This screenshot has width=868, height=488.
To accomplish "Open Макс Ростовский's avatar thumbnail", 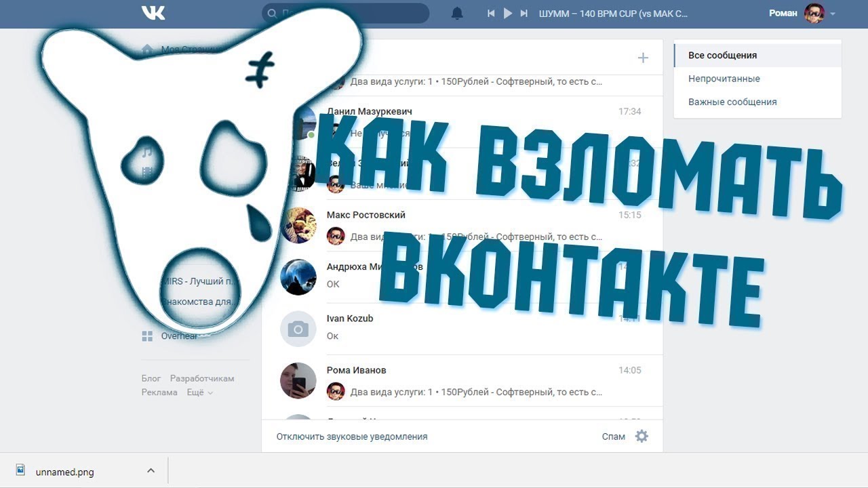I will (298, 226).
